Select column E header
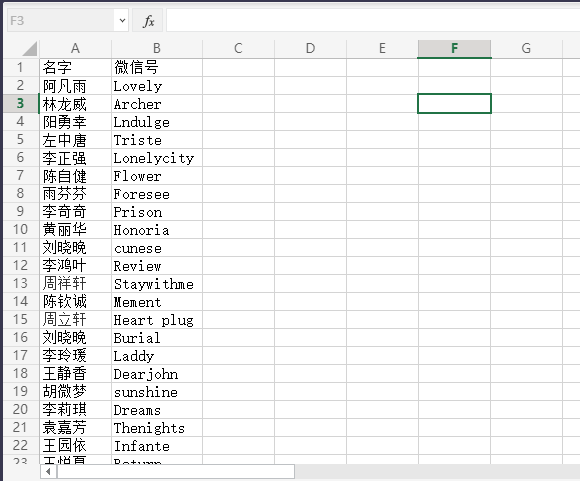 coord(382,48)
